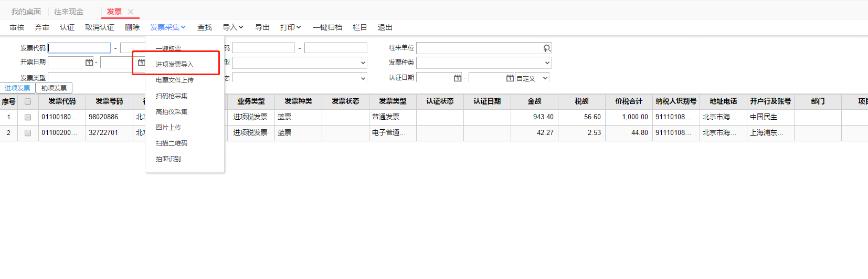Click the 一键归档 button
The image size is (868, 279).
point(327,27)
